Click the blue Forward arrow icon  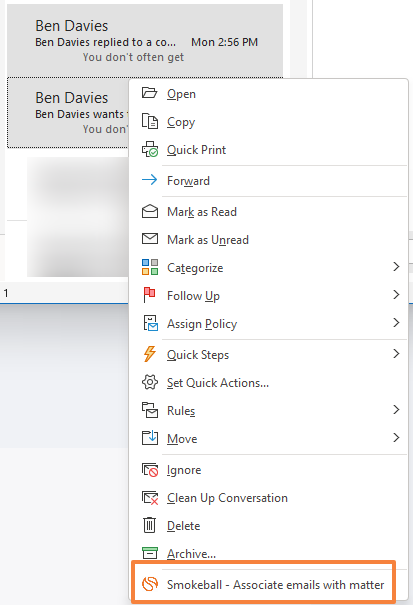pyautogui.click(x=149, y=180)
